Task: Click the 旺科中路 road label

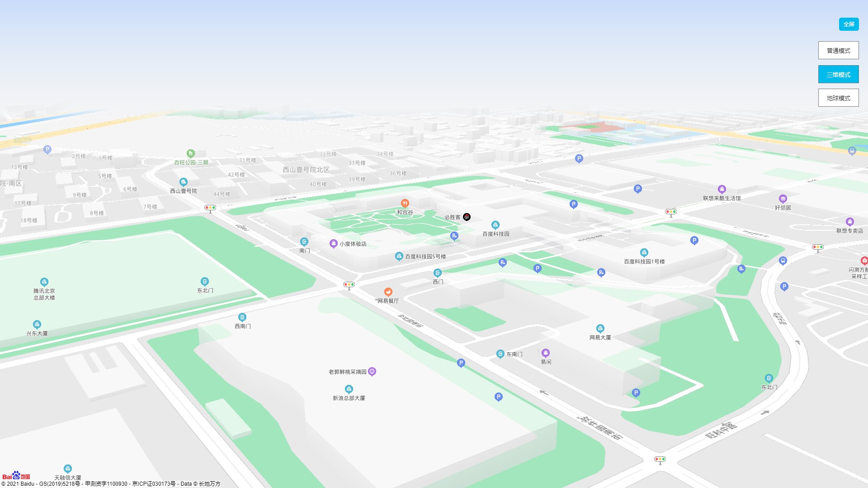Action: click(x=721, y=430)
